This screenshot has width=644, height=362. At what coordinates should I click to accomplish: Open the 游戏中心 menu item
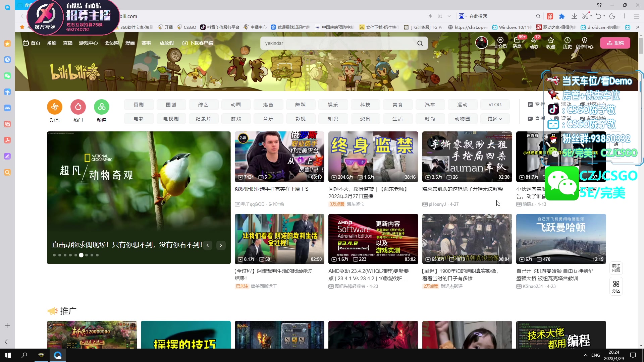pyautogui.click(x=88, y=43)
